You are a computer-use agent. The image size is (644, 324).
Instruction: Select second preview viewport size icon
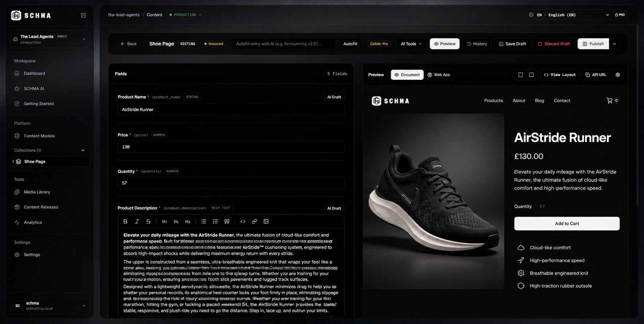click(x=532, y=75)
